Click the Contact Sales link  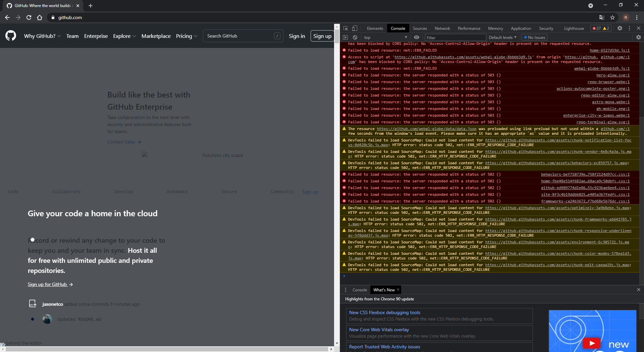124,142
